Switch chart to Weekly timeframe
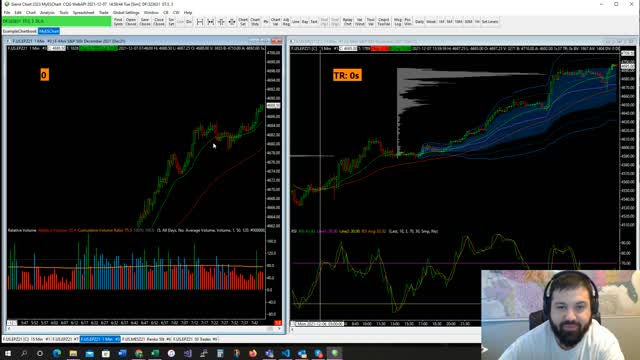 431,22
